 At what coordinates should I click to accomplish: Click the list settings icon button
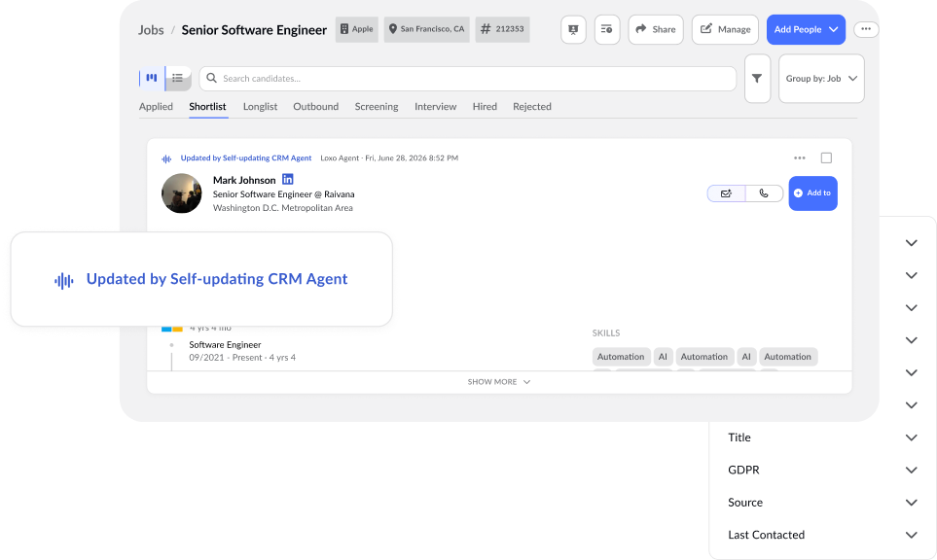click(x=606, y=29)
